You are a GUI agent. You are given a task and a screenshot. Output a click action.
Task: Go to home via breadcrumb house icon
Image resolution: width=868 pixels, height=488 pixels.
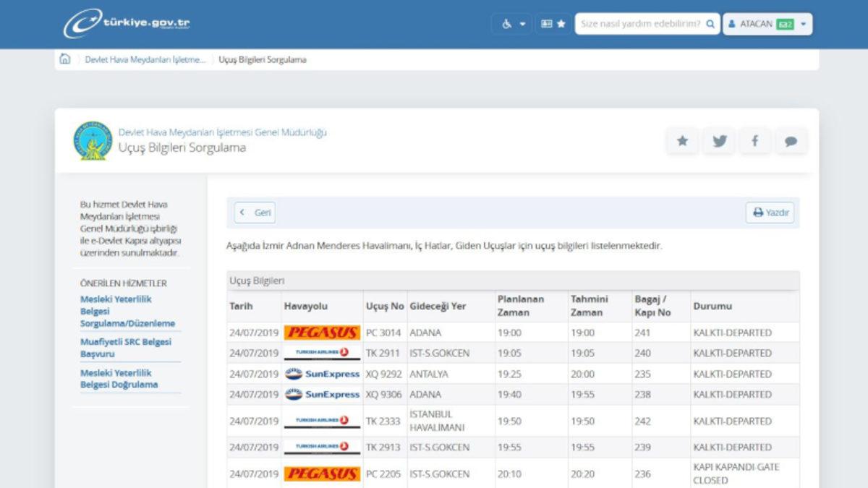(x=65, y=59)
